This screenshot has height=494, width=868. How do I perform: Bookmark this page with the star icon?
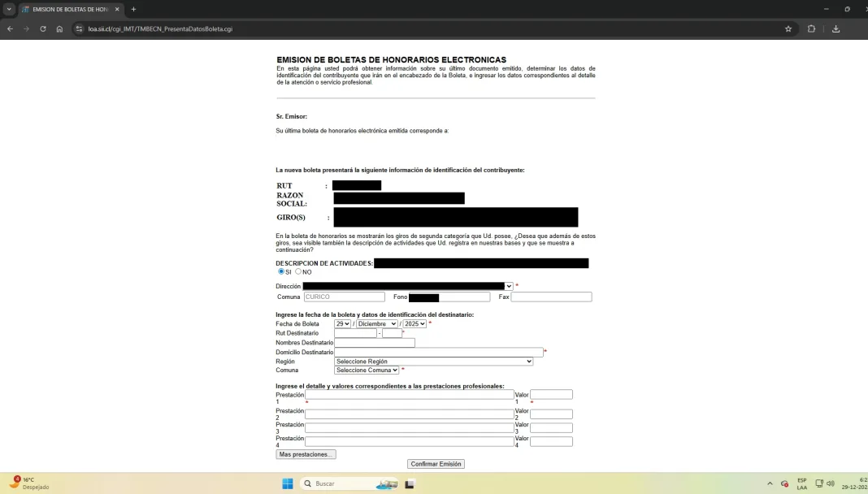tap(788, 28)
